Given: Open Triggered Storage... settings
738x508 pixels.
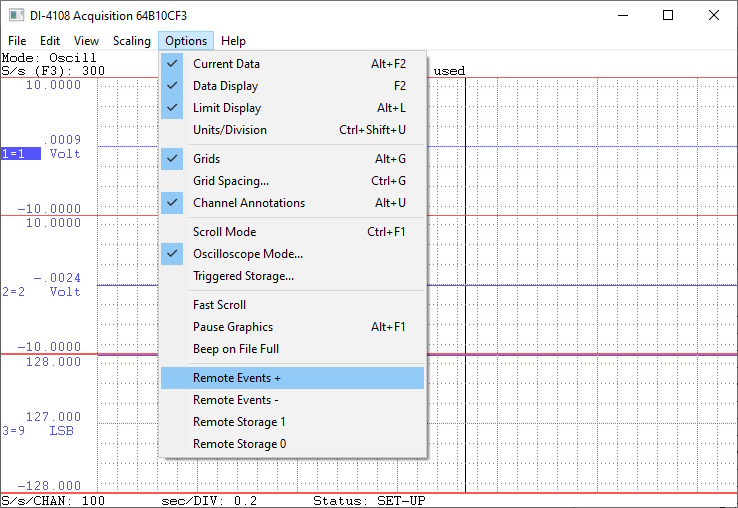Looking at the screenshot, I should pyautogui.click(x=292, y=276).
